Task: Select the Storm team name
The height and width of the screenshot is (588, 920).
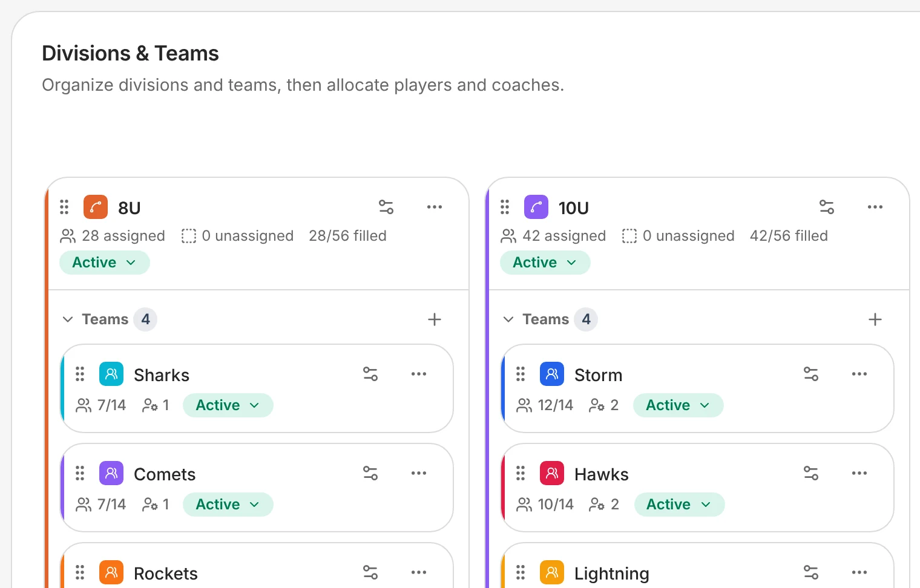Action: click(598, 375)
